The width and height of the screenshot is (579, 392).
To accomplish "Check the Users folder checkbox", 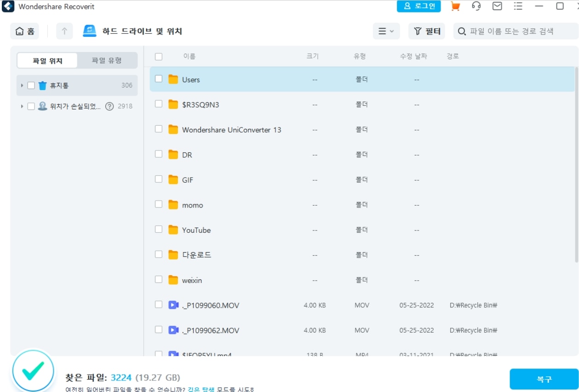I will (159, 79).
